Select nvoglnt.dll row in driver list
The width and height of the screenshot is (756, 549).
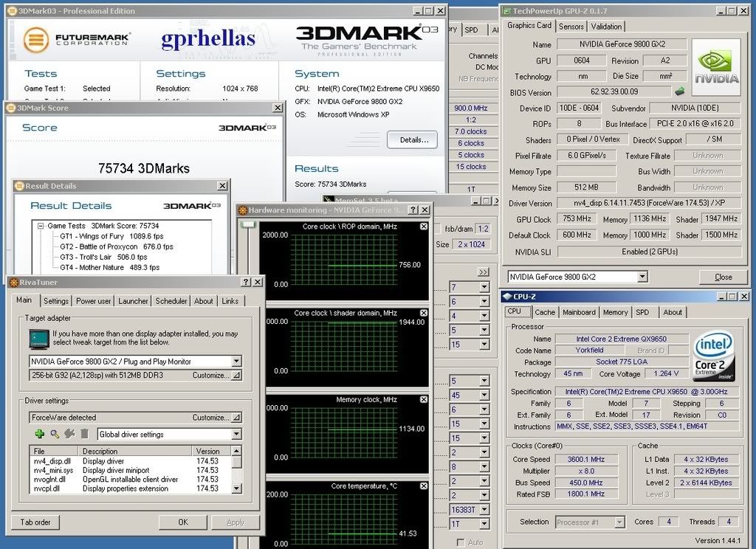130,480
